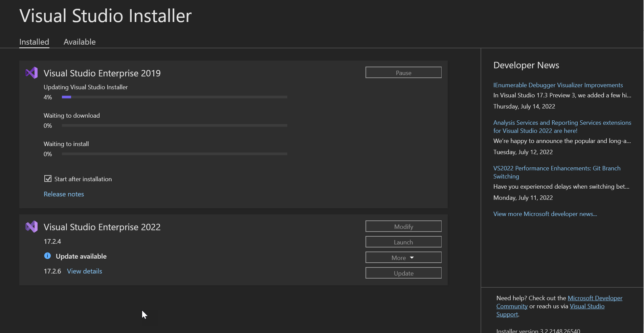Select the More dropdown chevron arrow

pos(412,257)
